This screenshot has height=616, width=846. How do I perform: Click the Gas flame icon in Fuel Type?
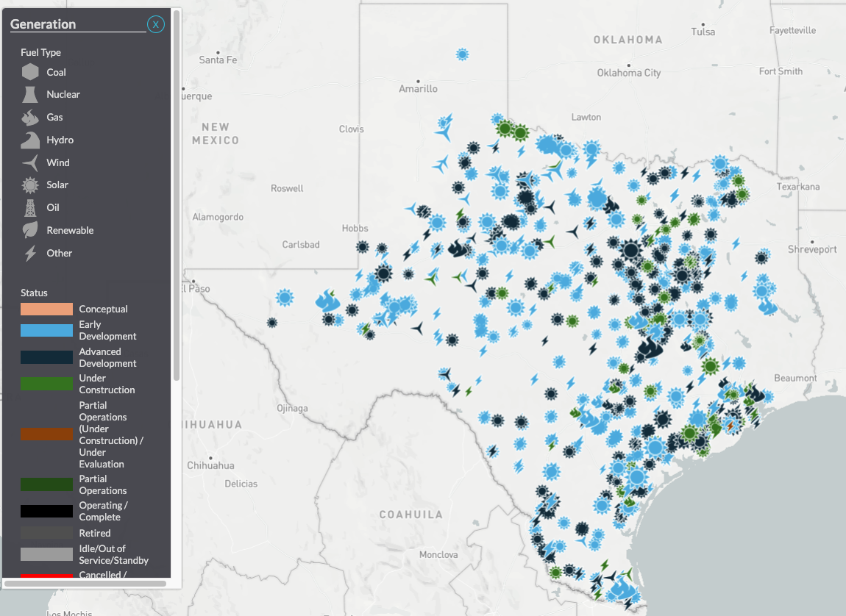31,117
